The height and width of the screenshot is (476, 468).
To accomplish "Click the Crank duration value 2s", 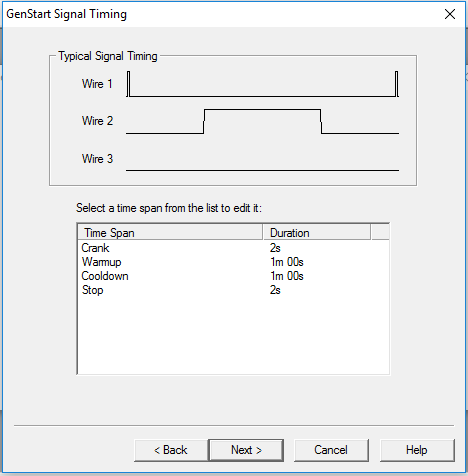I will coord(275,248).
